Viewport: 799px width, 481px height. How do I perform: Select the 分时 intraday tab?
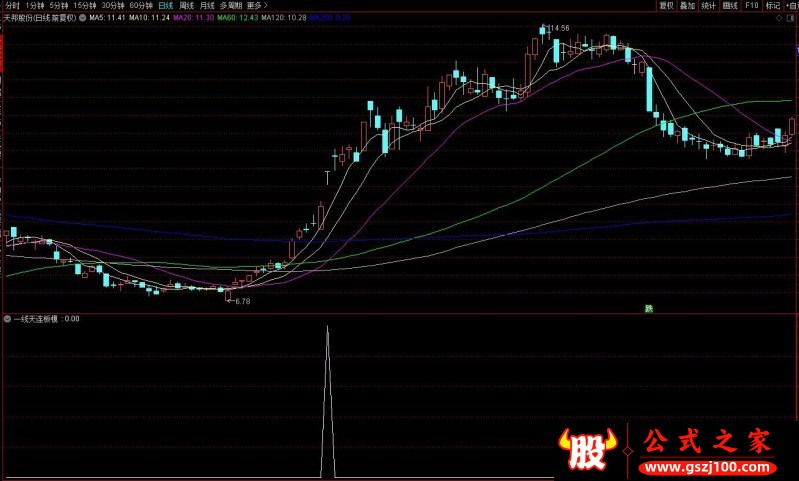click(12, 5)
